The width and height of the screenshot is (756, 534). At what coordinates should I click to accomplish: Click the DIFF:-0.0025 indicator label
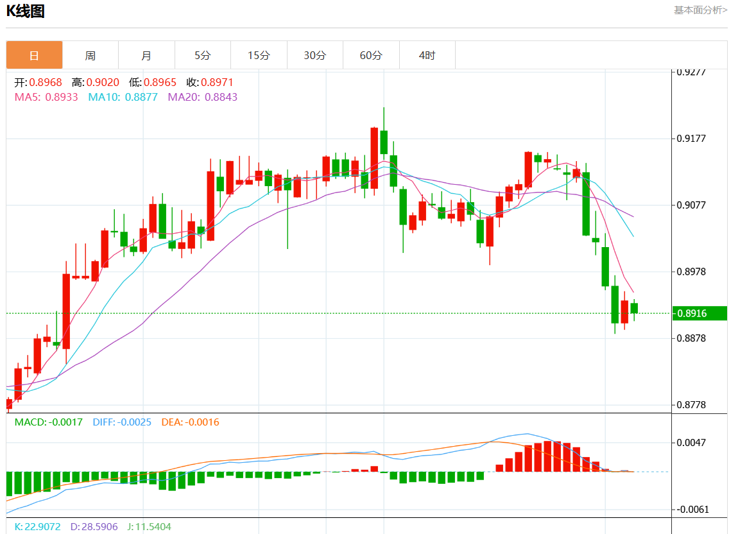[x=122, y=422]
